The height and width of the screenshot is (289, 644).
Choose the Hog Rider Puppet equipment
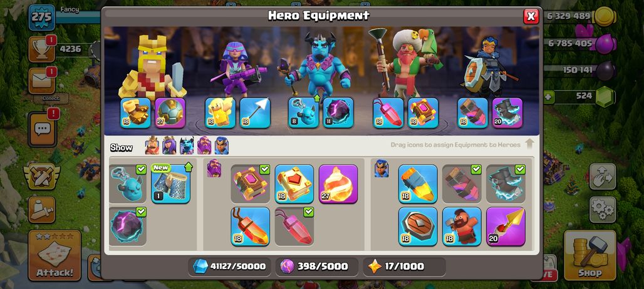tap(462, 226)
